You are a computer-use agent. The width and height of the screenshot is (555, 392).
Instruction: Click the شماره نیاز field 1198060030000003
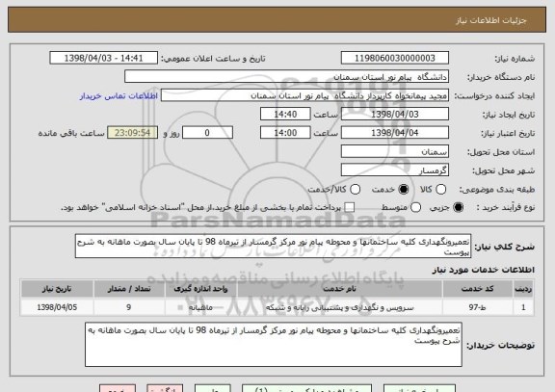pyautogui.click(x=395, y=58)
